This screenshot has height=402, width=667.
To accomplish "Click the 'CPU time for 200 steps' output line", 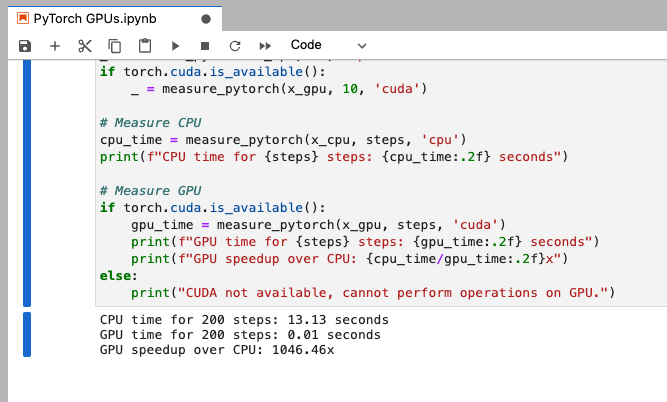I will pyautogui.click(x=244, y=319).
